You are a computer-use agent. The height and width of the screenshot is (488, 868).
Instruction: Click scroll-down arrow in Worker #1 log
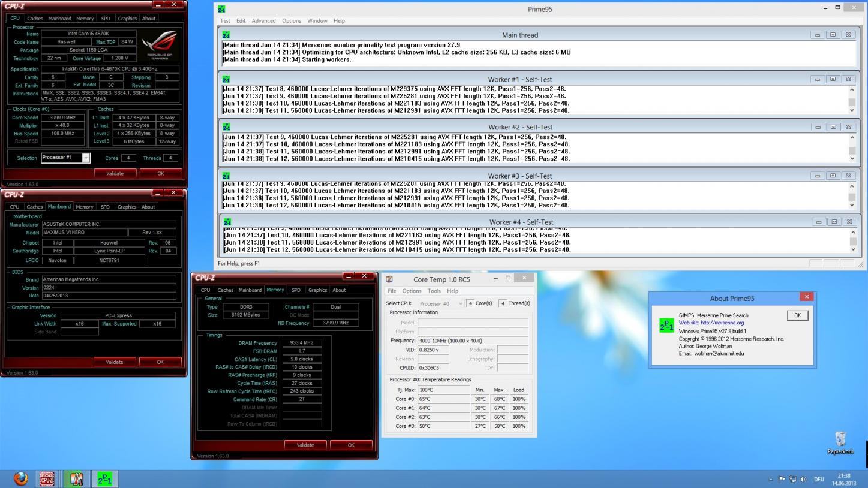coord(852,110)
